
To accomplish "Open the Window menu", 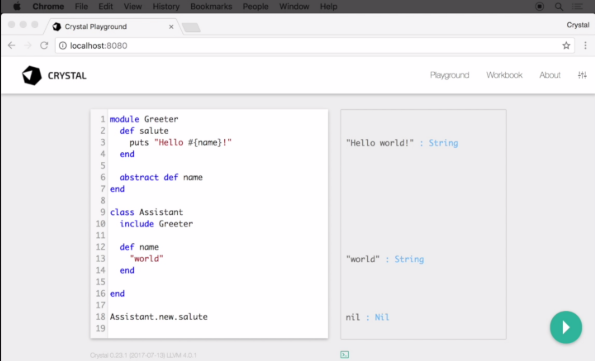I will point(294,6).
